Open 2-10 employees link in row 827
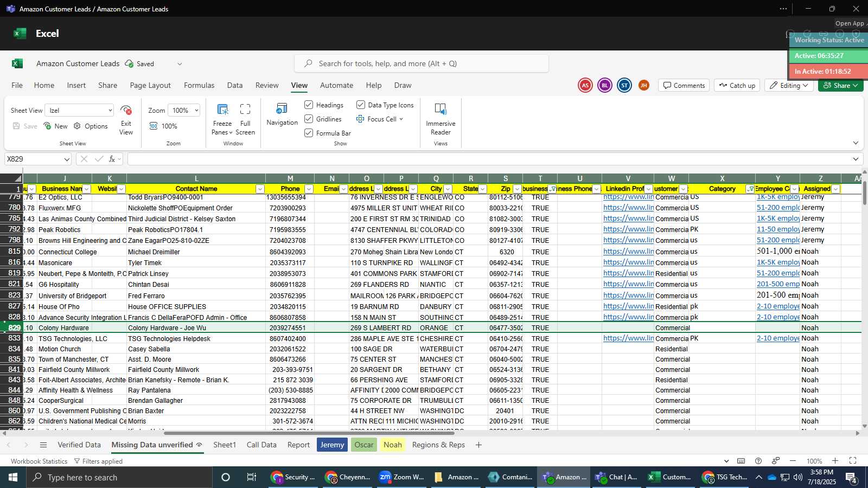This screenshot has height=488, width=868. [777, 306]
